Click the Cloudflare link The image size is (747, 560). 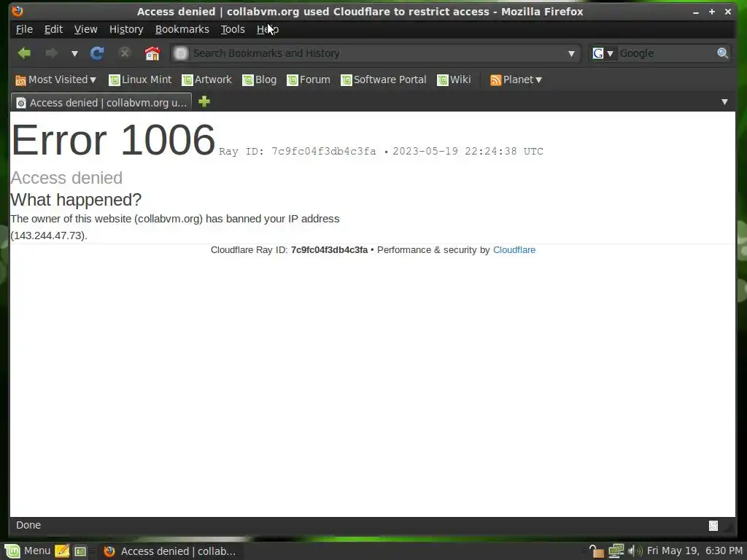[x=514, y=250]
